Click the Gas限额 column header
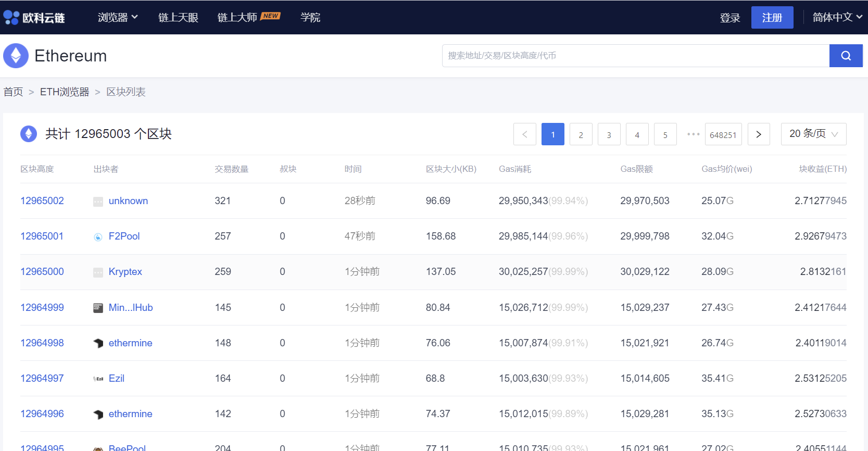868x451 pixels. click(x=636, y=169)
